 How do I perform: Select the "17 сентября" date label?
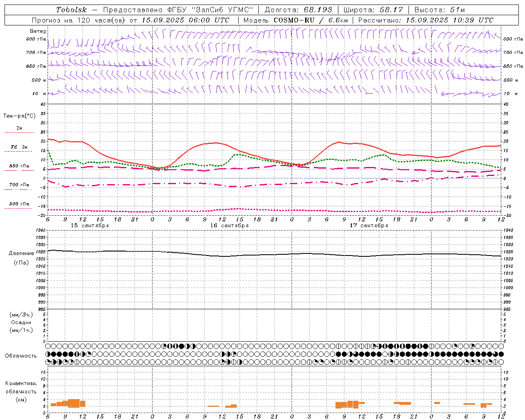[x=369, y=226]
